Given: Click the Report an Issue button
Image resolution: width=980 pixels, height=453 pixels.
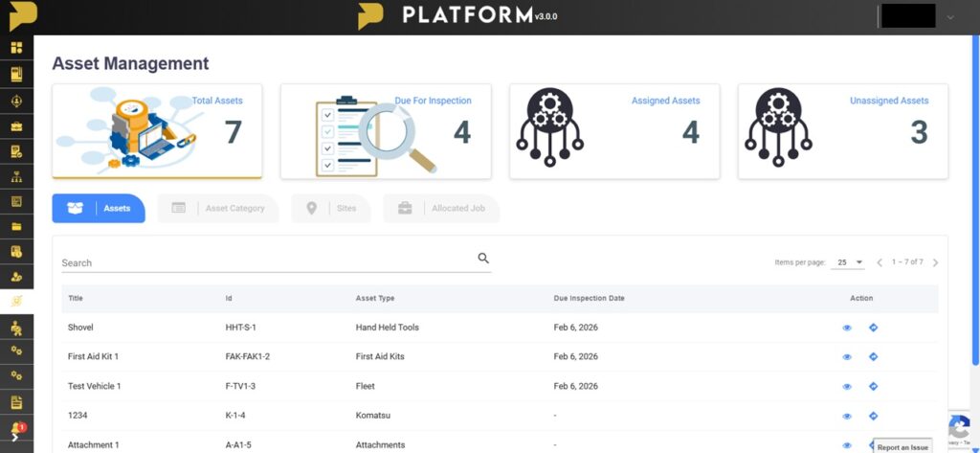Looking at the screenshot, I should [902, 446].
